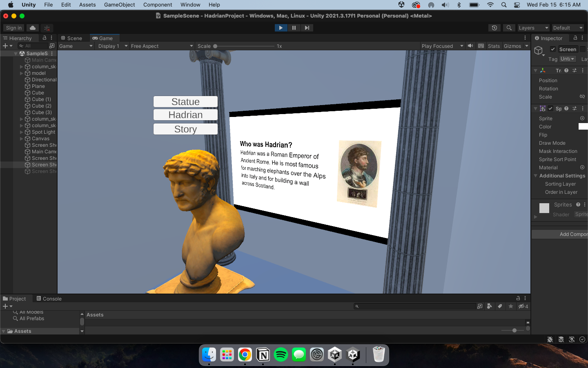
Task: Open the Tag Untagged dropdown
Action: click(x=568, y=59)
